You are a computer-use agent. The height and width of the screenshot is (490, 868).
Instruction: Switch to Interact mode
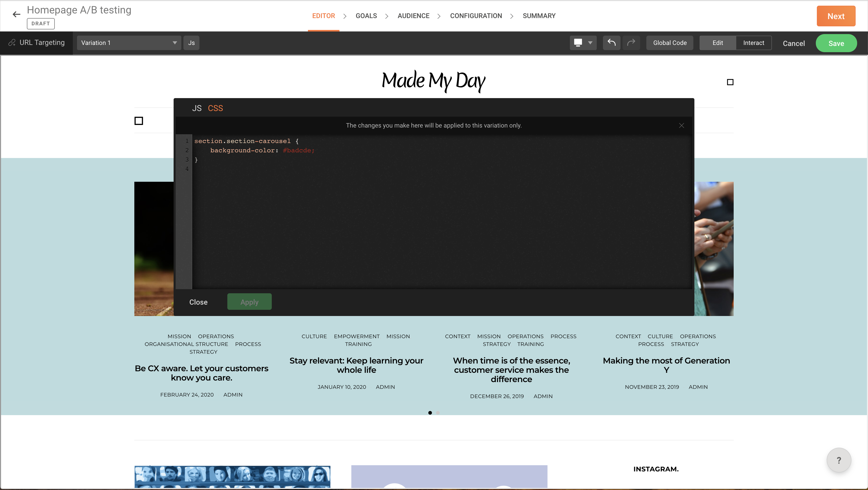click(754, 43)
